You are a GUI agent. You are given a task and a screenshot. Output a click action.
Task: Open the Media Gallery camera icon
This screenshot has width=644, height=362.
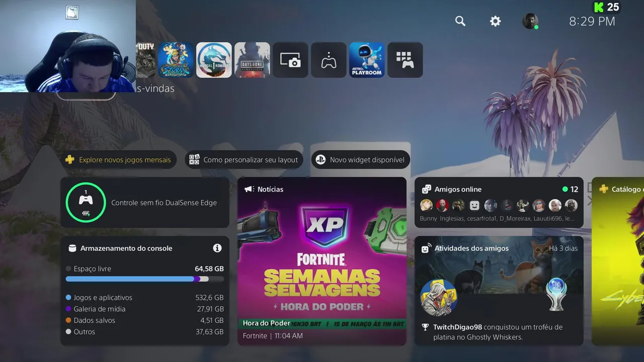pyautogui.click(x=290, y=60)
